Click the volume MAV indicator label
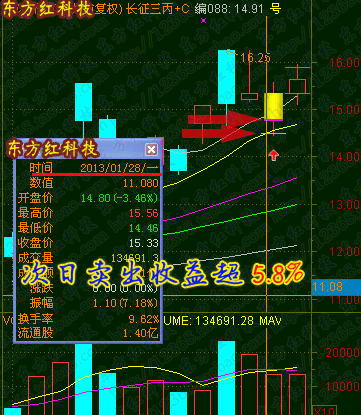This screenshot has width=361, height=415. (x=270, y=321)
